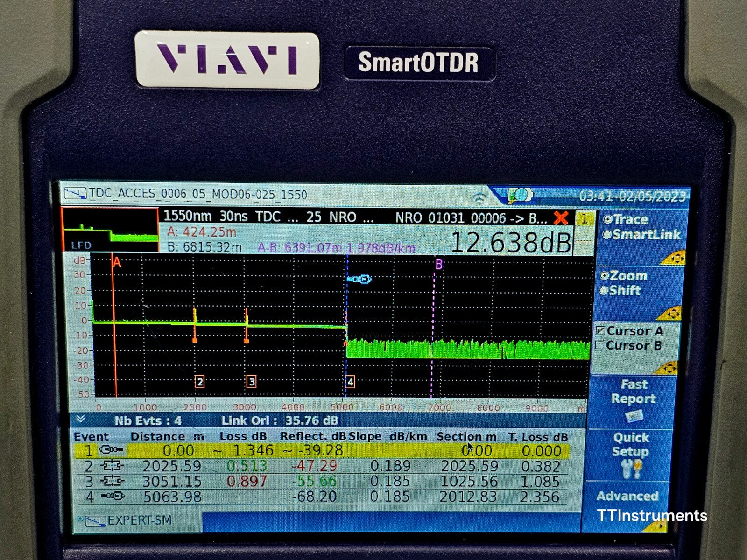Viewport: 747px width, 560px height.
Task: Click event marker 3 on the trace
Action: [251, 382]
